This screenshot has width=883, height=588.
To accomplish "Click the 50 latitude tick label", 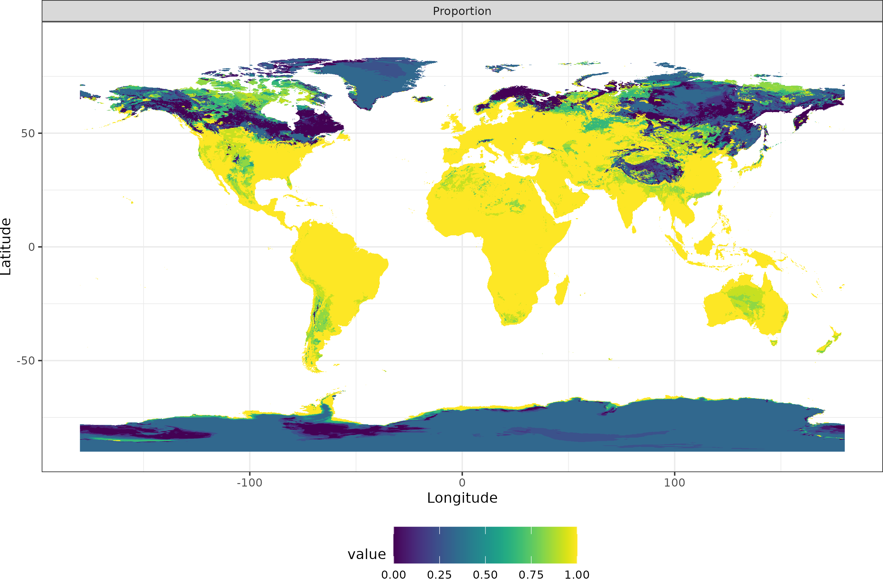I will pyautogui.click(x=28, y=134).
